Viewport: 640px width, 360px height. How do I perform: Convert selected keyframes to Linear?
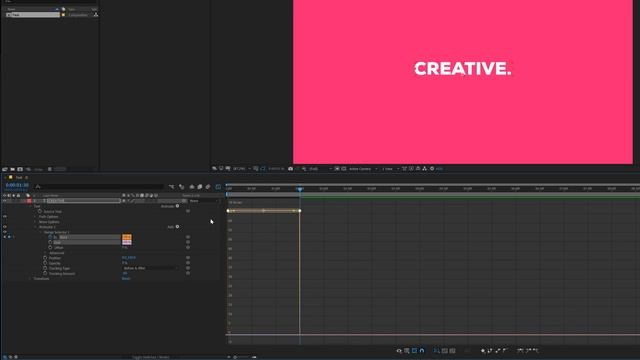click(497, 351)
